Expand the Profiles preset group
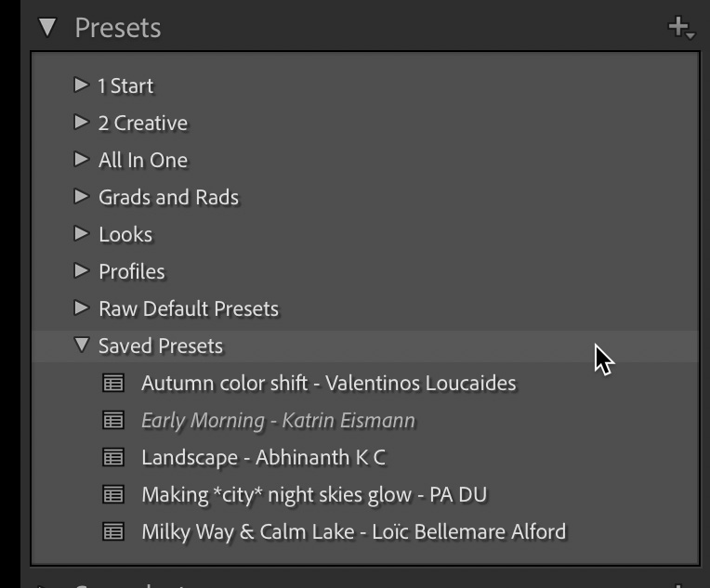The height and width of the screenshot is (588, 710). [x=81, y=271]
